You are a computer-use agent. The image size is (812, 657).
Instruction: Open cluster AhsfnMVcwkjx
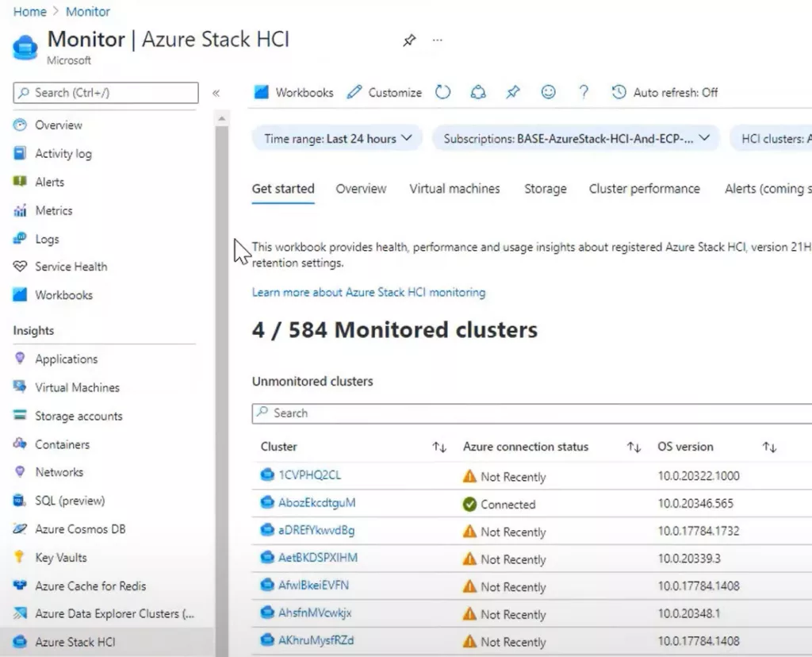click(315, 613)
